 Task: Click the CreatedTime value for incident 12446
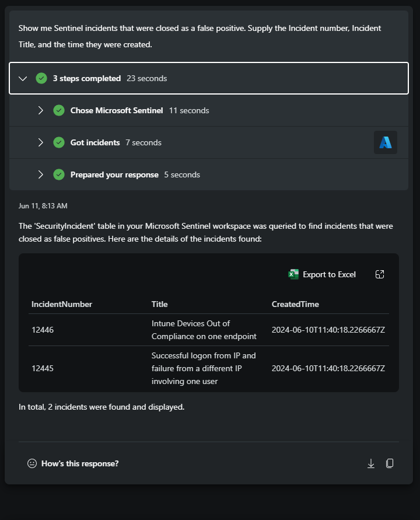pos(328,330)
